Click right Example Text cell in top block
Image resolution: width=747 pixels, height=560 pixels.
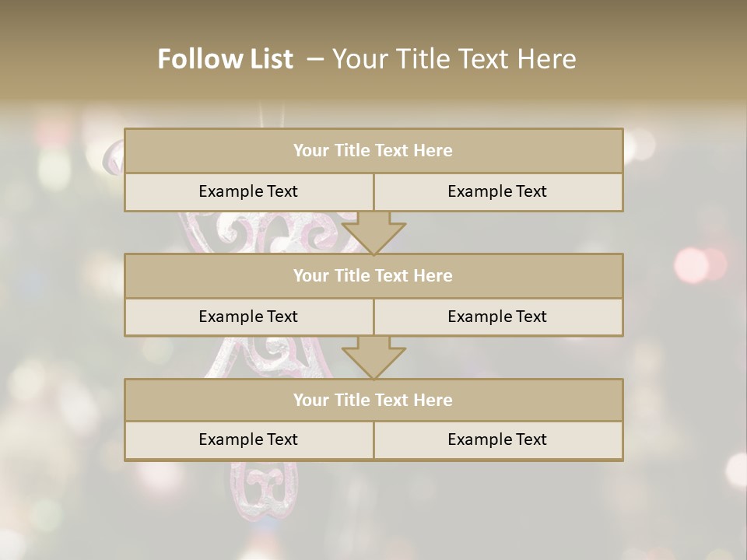click(x=498, y=191)
